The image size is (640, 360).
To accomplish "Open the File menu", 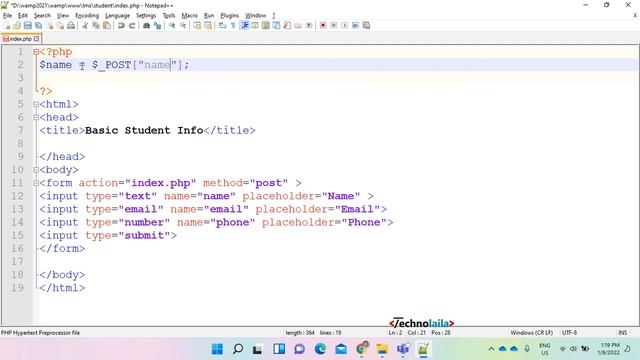I will tap(7, 16).
